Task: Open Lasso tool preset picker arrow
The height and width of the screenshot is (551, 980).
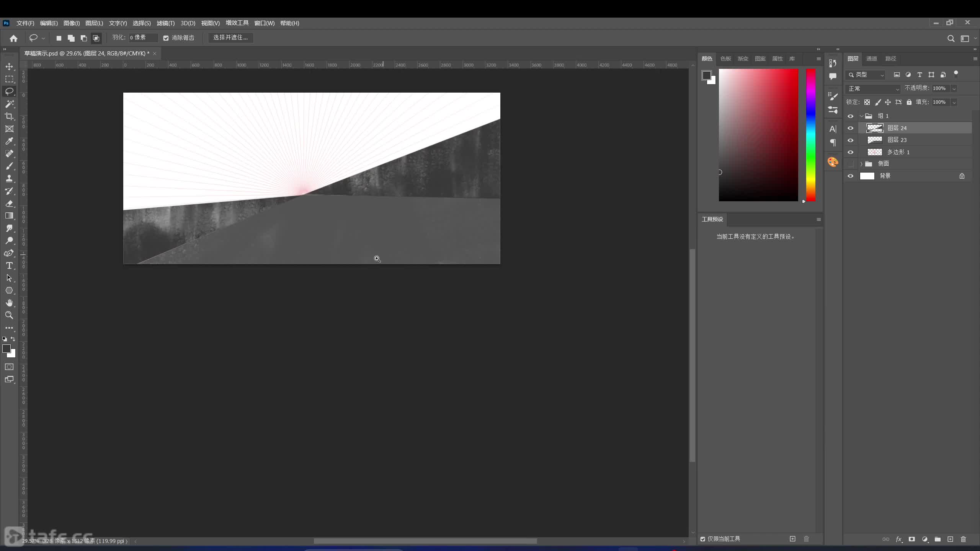Action: (43, 38)
